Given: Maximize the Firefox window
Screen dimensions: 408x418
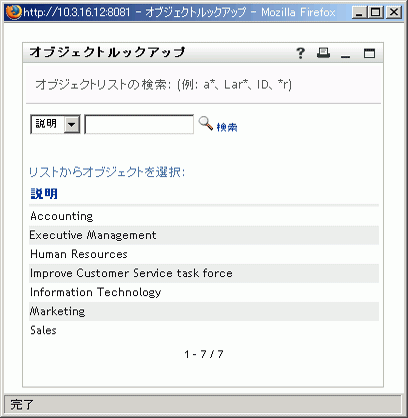Looking at the screenshot, I should pyautogui.click(x=376, y=13).
